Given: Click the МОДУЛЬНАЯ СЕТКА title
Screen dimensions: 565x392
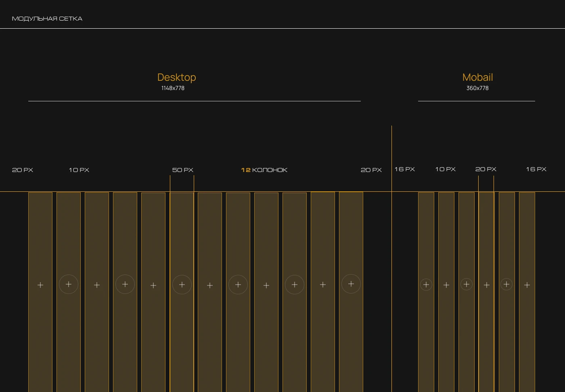Looking at the screenshot, I should pos(47,19).
